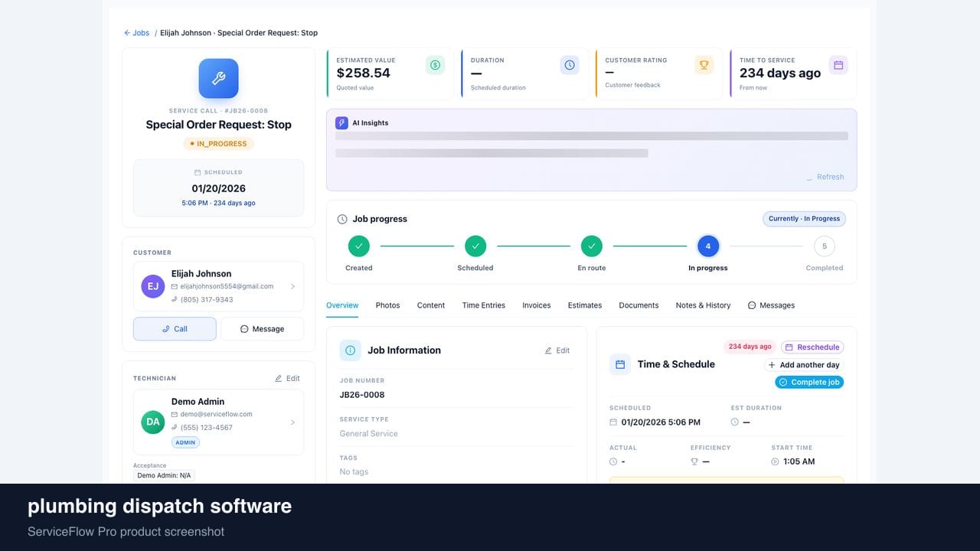Click Add another day
The width and height of the screenshot is (980, 551).
coord(804,365)
